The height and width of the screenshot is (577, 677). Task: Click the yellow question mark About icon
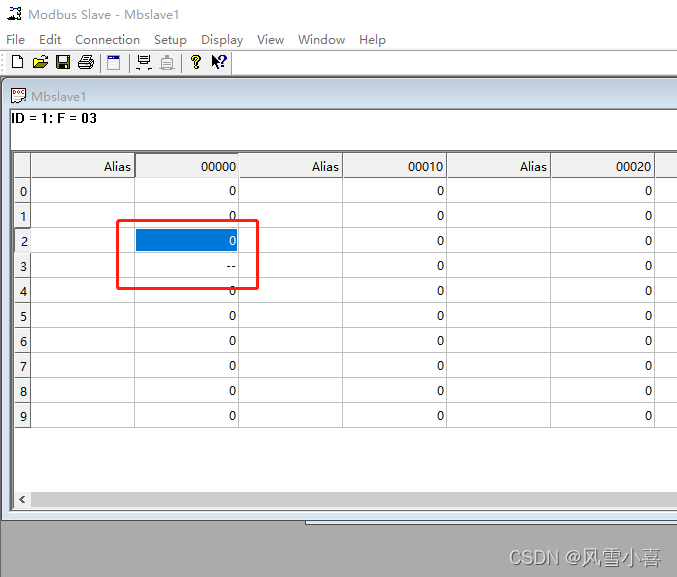196,62
